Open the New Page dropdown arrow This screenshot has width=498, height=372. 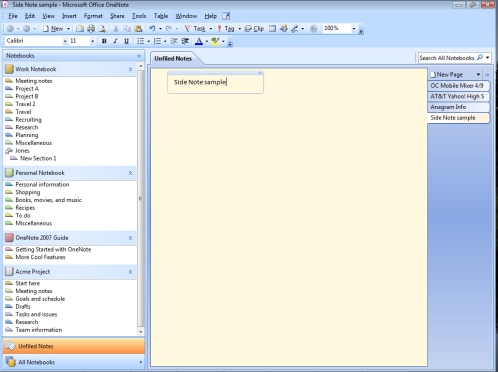[x=478, y=74]
